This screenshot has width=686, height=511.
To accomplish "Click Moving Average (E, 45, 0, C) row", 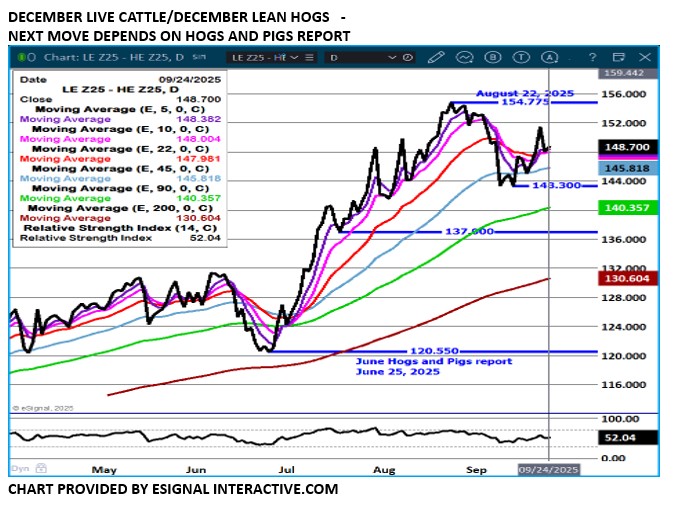I will point(121,168).
